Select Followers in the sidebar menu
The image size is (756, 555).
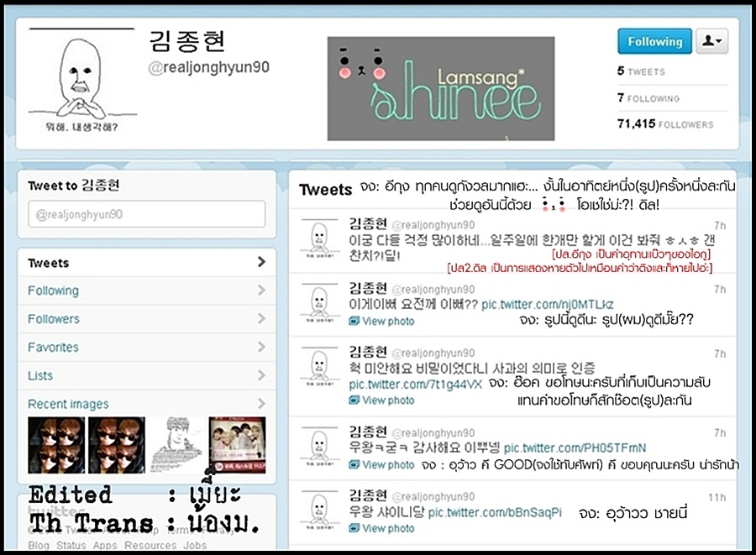coord(146,319)
